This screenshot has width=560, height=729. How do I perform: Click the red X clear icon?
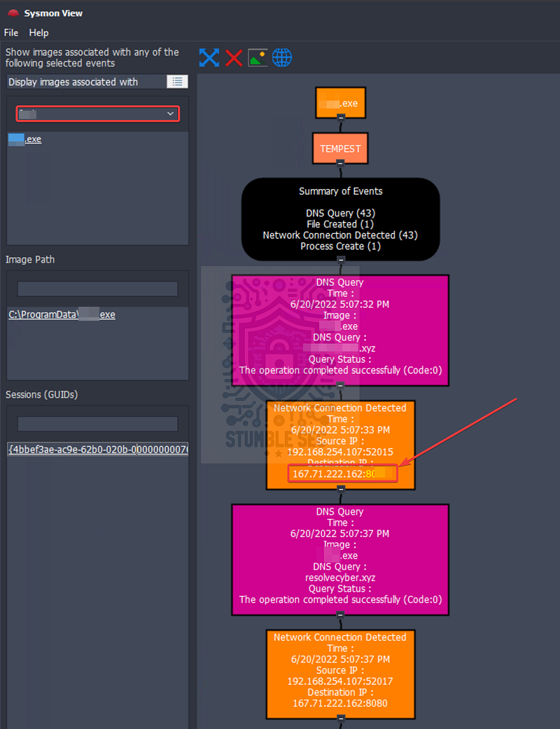(234, 58)
